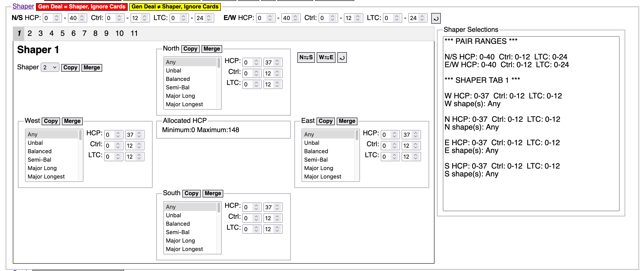Open the Shaper number dropdown
Screen dimensions: 644x271
pyautogui.click(x=50, y=67)
